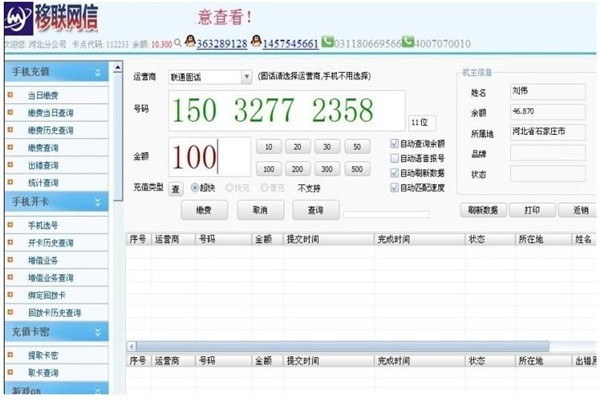Open 手机选号 menu item
The image size is (600, 400).
43,225
